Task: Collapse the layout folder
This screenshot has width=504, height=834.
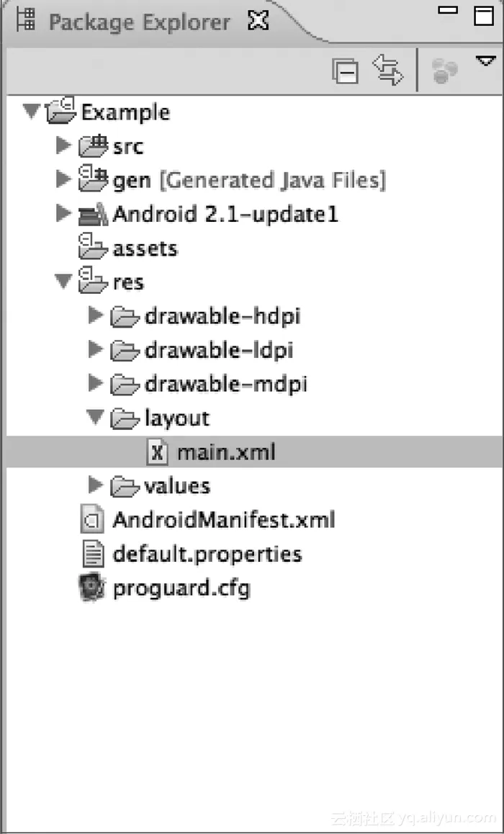Action: [95, 418]
